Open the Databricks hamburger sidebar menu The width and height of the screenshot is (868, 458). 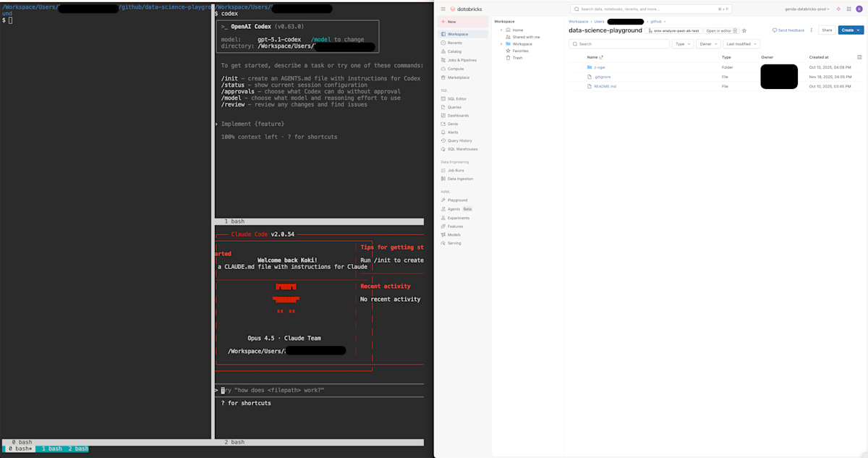tap(443, 9)
